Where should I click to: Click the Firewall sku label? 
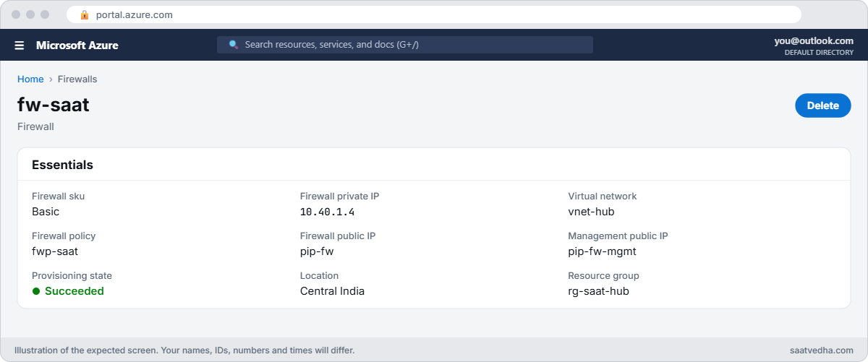click(58, 196)
